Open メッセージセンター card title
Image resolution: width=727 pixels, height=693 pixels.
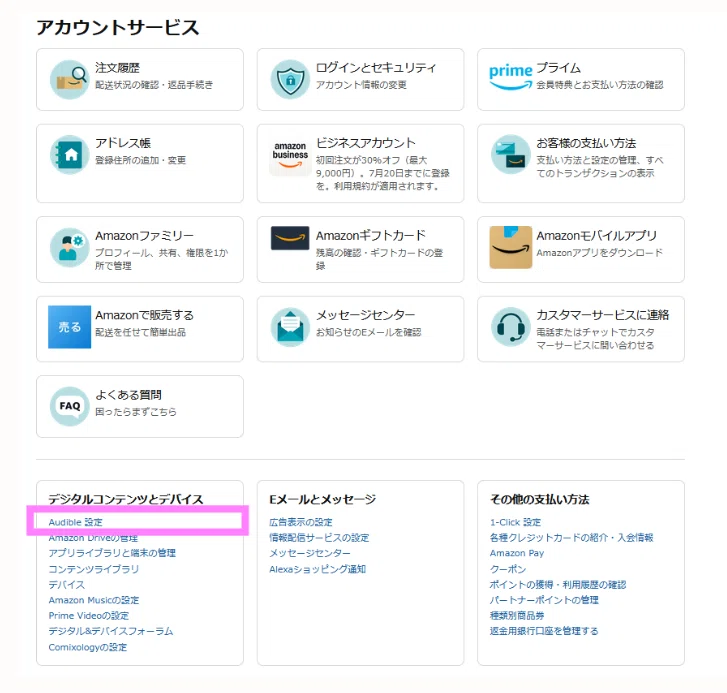[365, 315]
